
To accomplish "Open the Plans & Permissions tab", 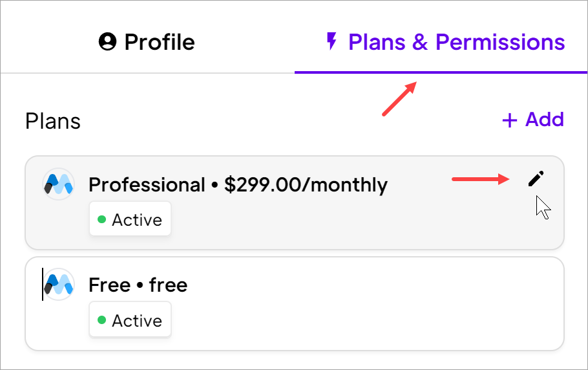I will click(445, 43).
